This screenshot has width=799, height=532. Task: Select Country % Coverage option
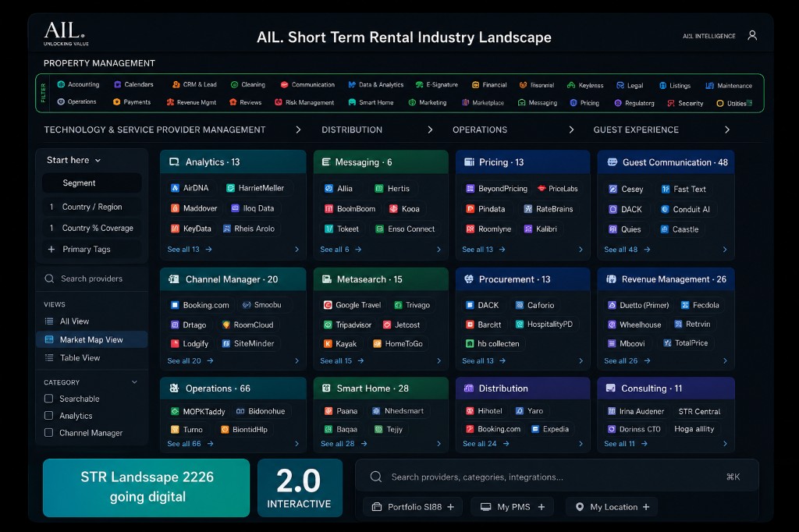point(92,228)
